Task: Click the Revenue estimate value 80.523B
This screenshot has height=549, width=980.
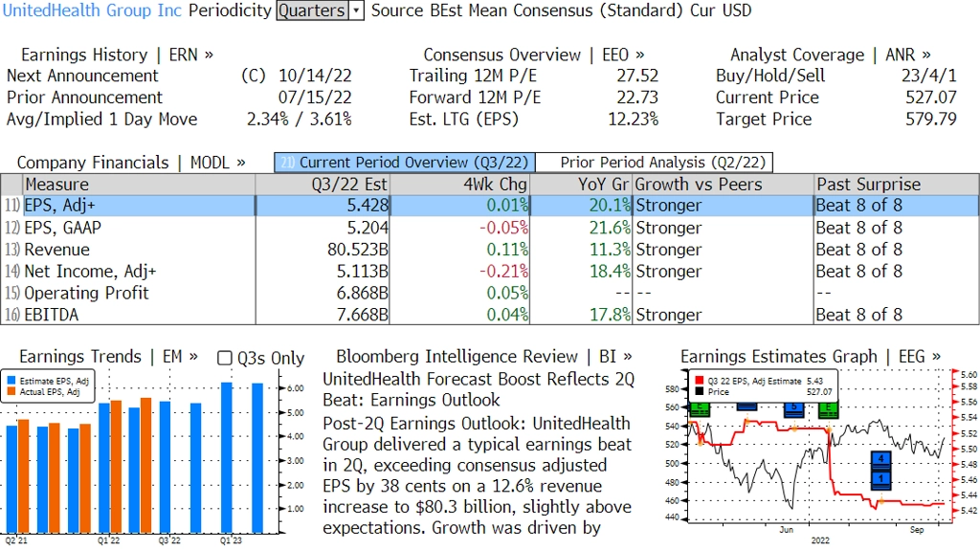Action: [x=358, y=250]
